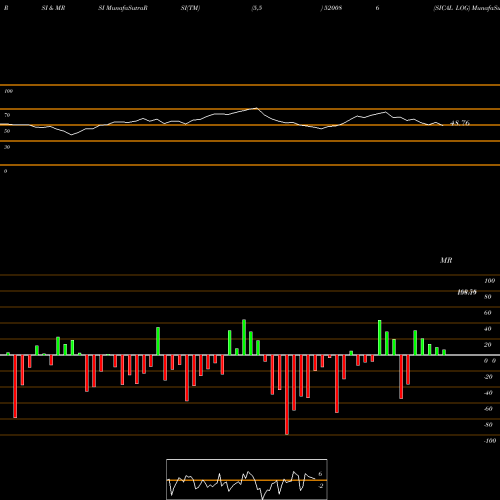Click the 'SI MunafaSutraR' header label
500x500 pixels.
click(x=123, y=8)
